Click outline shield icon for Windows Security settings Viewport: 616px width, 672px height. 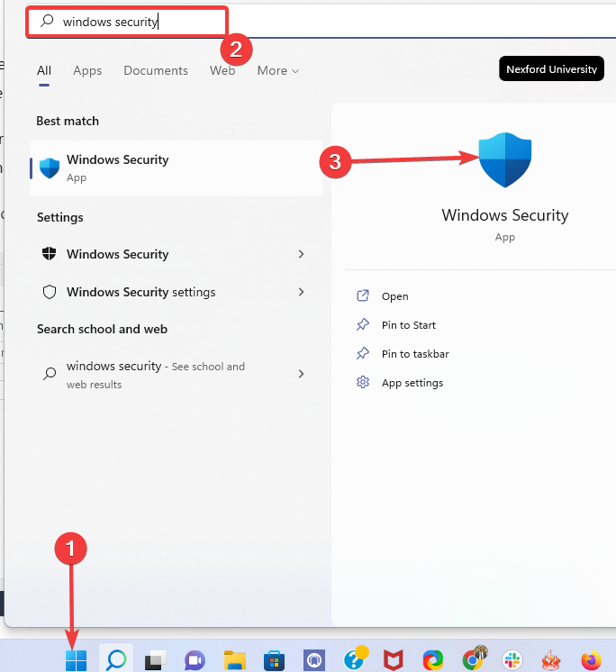(x=50, y=292)
